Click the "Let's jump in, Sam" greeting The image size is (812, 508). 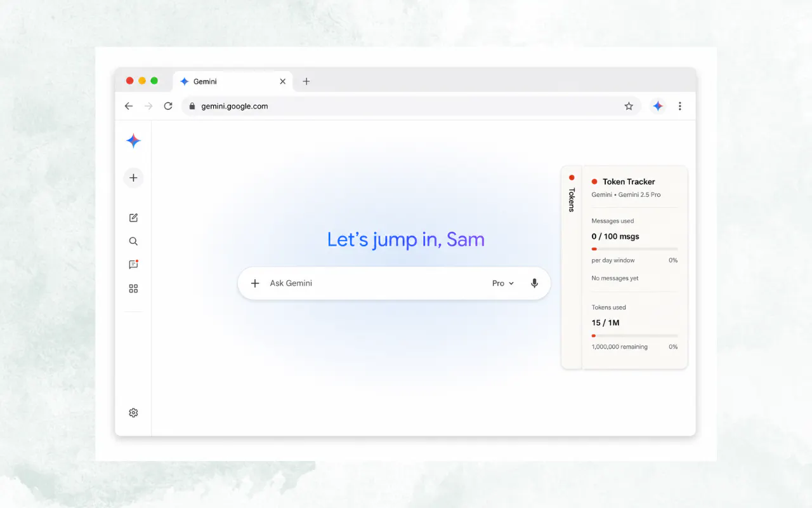point(406,239)
